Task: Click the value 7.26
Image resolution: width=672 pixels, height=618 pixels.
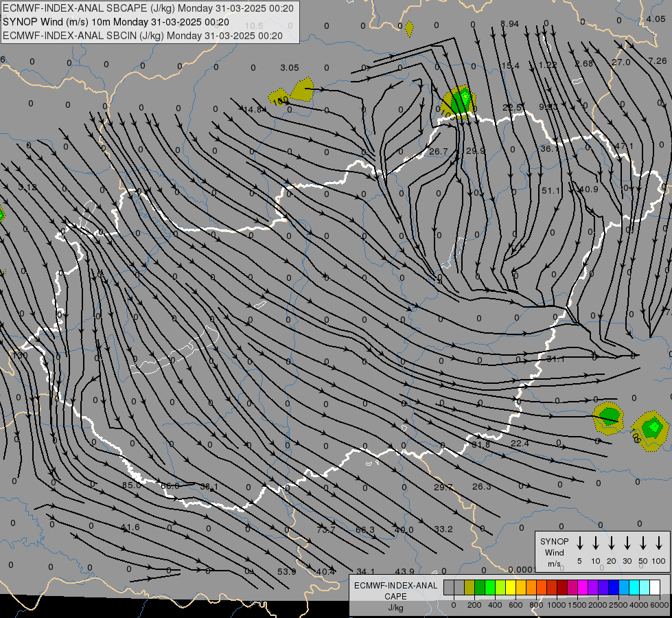Action: [658, 61]
